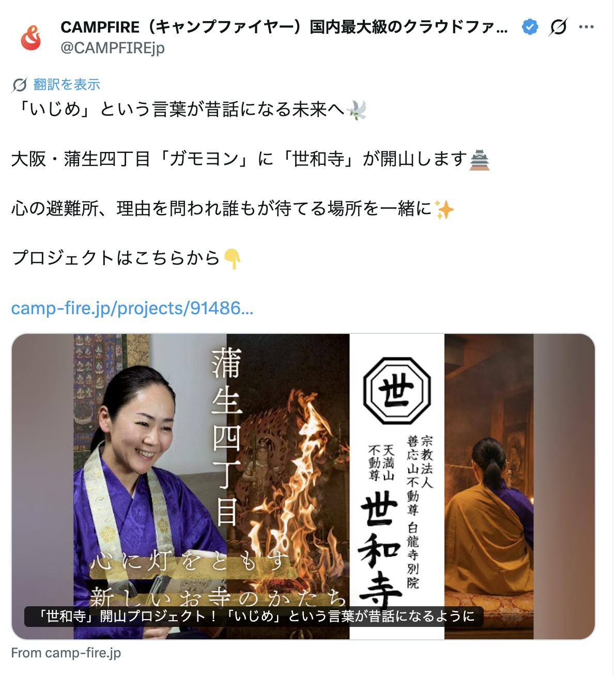Open the three-dot more options menu
This screenshot has width=616, height=675.
tap(587, 26)
